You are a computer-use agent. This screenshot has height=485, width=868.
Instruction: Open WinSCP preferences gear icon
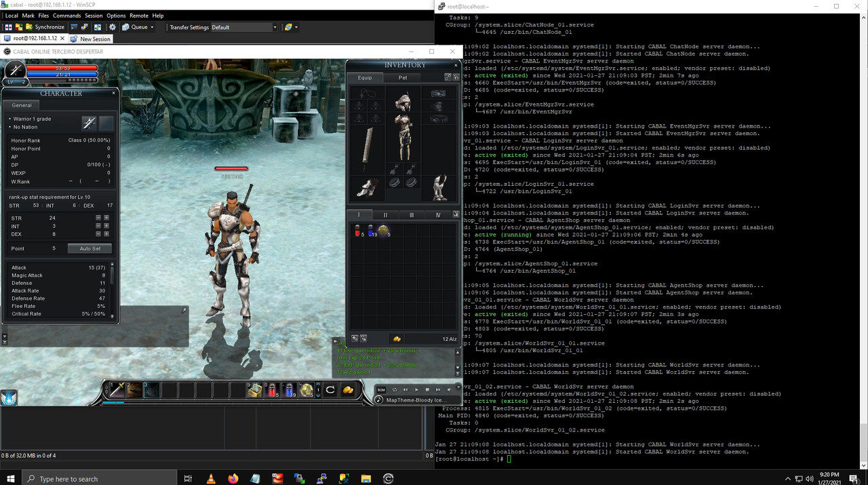pos(113,27)
